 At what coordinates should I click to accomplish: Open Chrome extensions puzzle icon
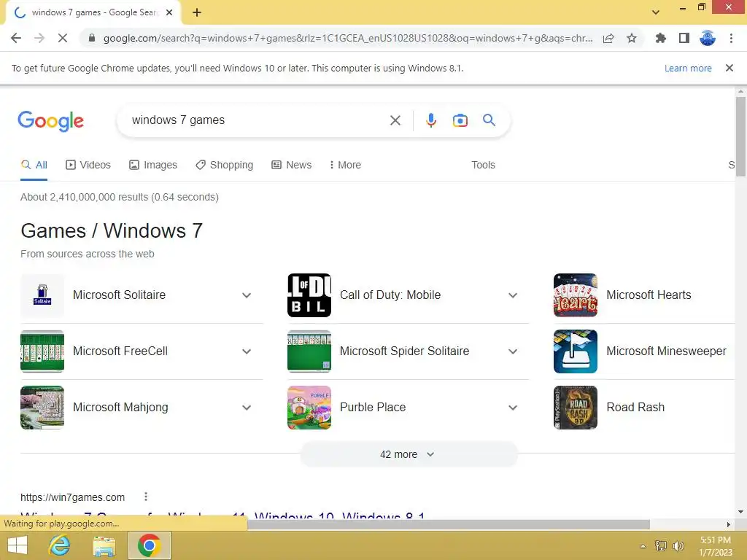[660, 38]
